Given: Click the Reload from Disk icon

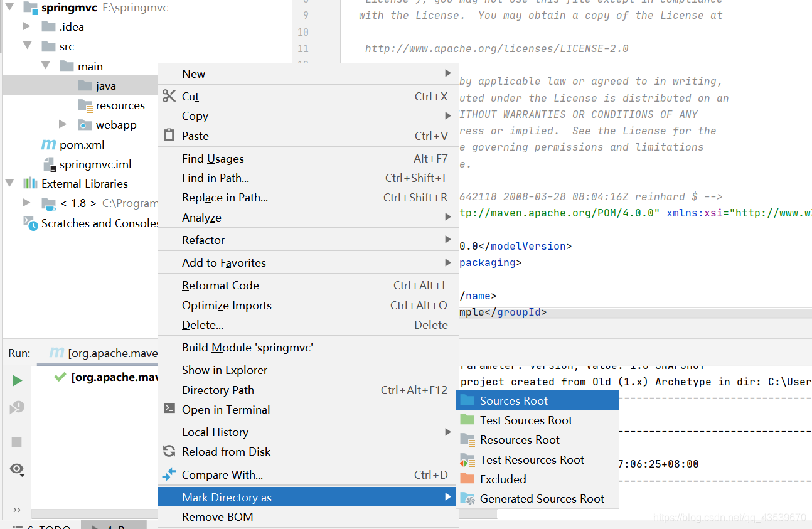Looking at the screenshot, I should click(169, 451).
